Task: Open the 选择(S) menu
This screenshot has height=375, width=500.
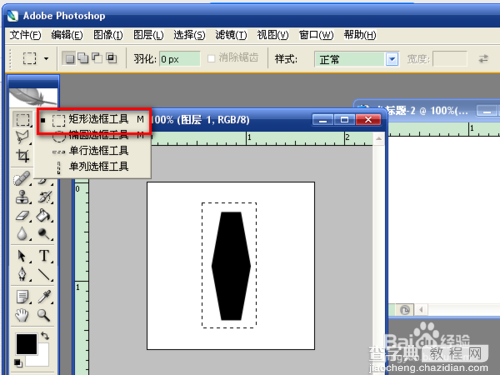Action: pos(189,35)
